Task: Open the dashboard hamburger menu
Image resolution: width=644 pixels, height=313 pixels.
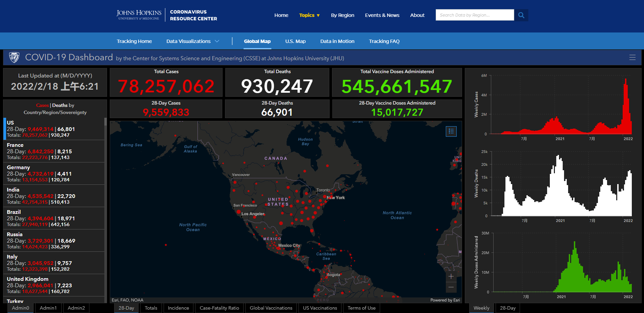Action: (x=632, y=58)
